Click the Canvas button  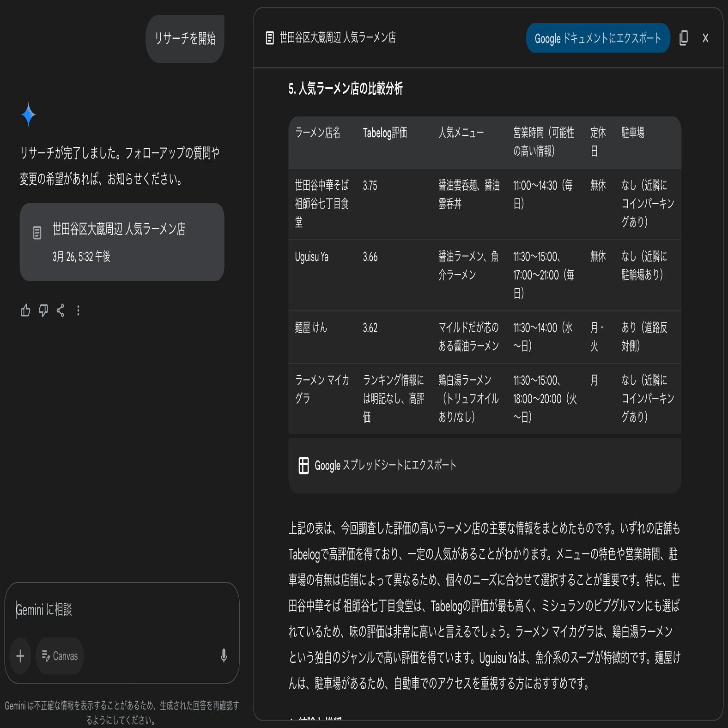pos(60,656)
